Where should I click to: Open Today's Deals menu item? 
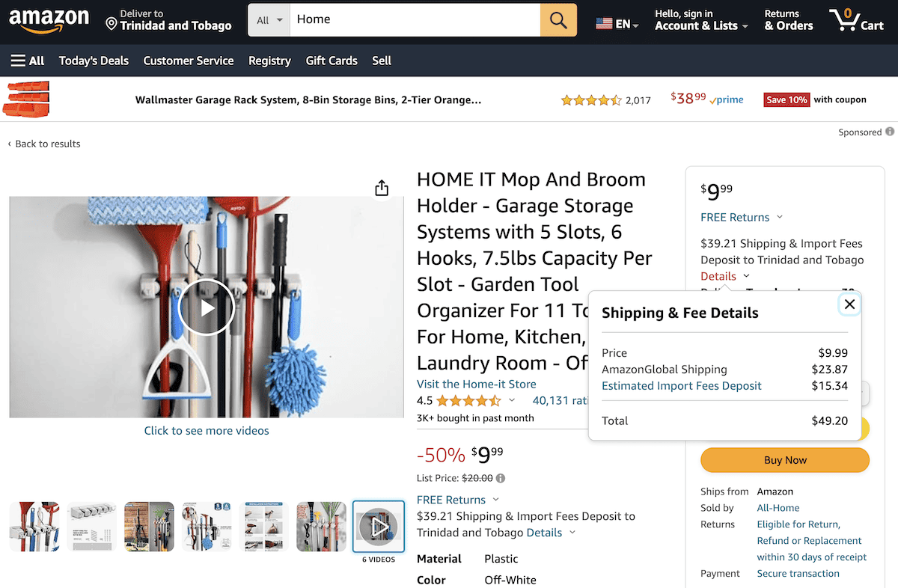(x=93, y=61)
